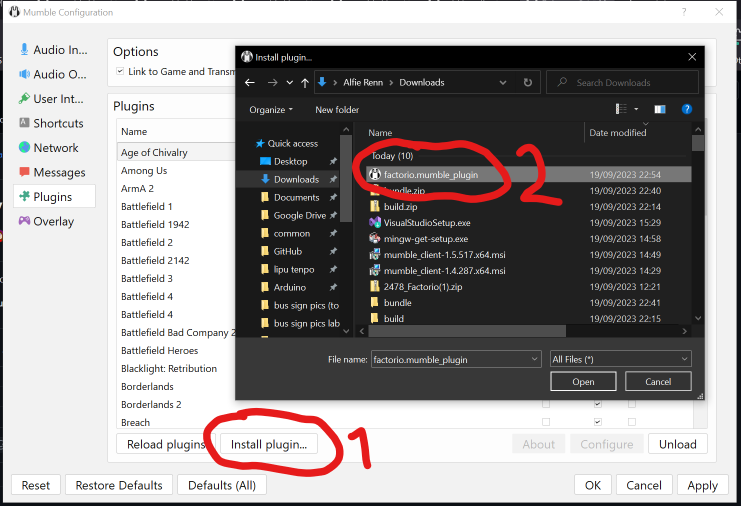Select Downloads in the navigation pane

point(296,180)
